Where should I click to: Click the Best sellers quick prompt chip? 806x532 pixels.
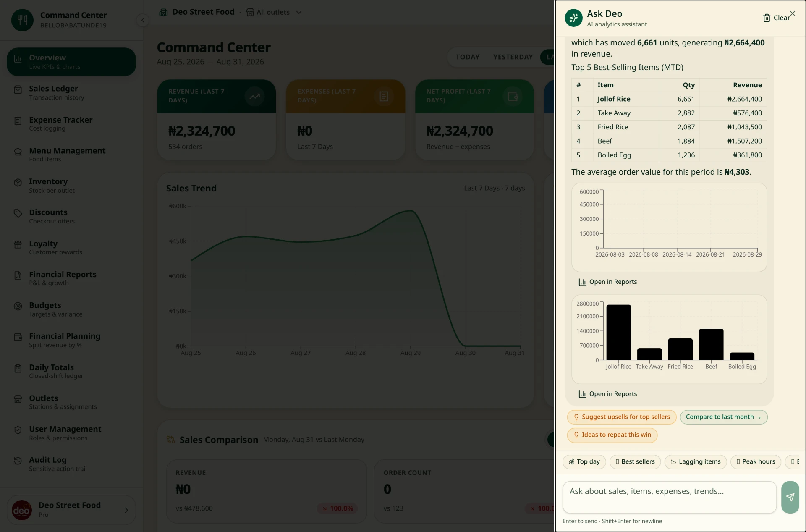pos(635,462)
